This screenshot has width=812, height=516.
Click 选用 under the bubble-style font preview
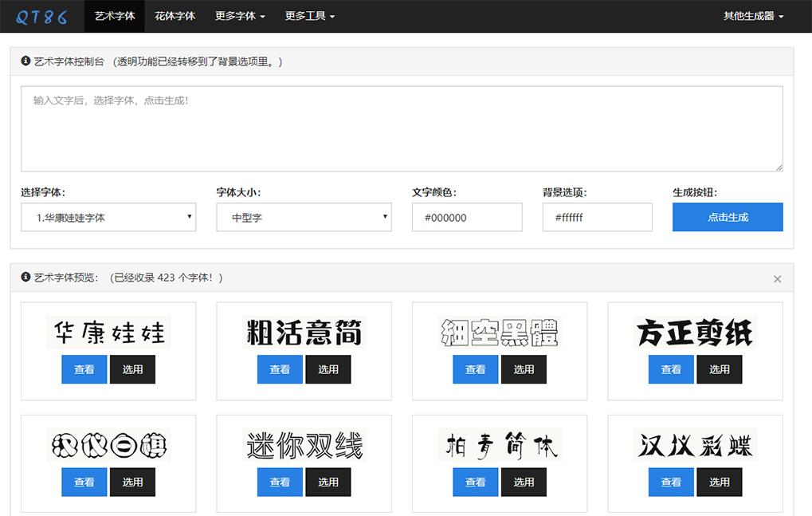pos(132,482)
